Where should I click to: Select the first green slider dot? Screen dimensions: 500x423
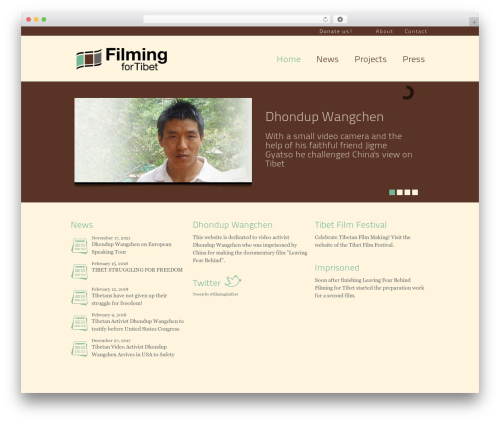392,192
